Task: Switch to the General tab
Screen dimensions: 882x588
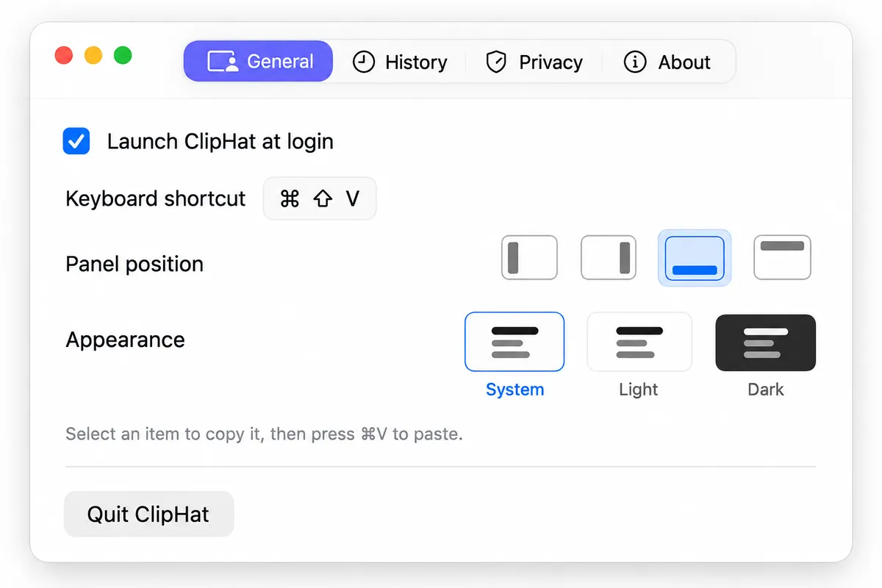Action: click(x=258, y=61)
